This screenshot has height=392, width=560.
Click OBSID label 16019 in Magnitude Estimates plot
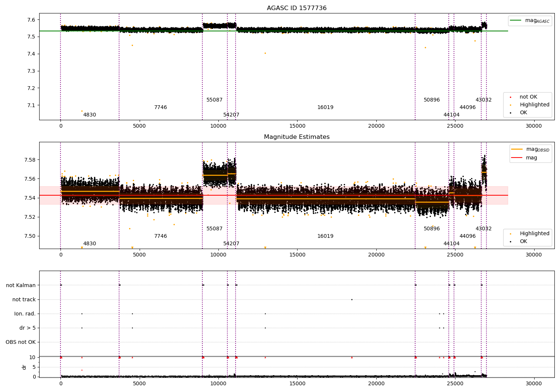(x=326, y=236)
